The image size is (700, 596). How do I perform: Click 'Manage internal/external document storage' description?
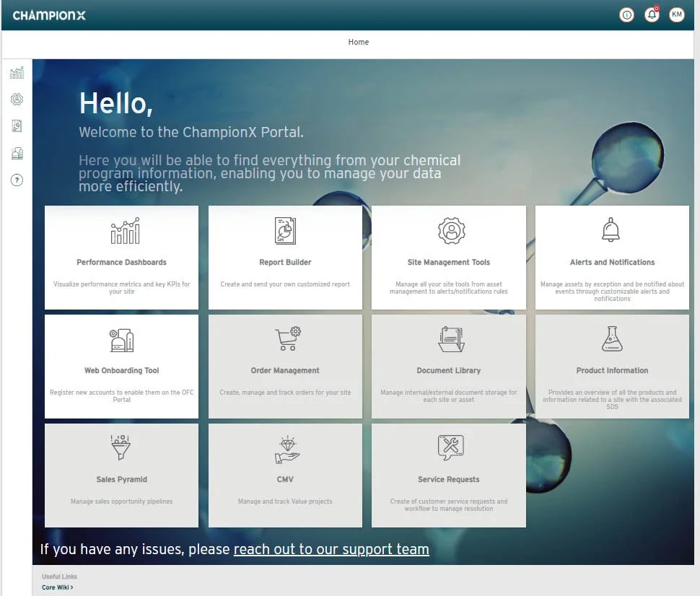coord(449,396)
